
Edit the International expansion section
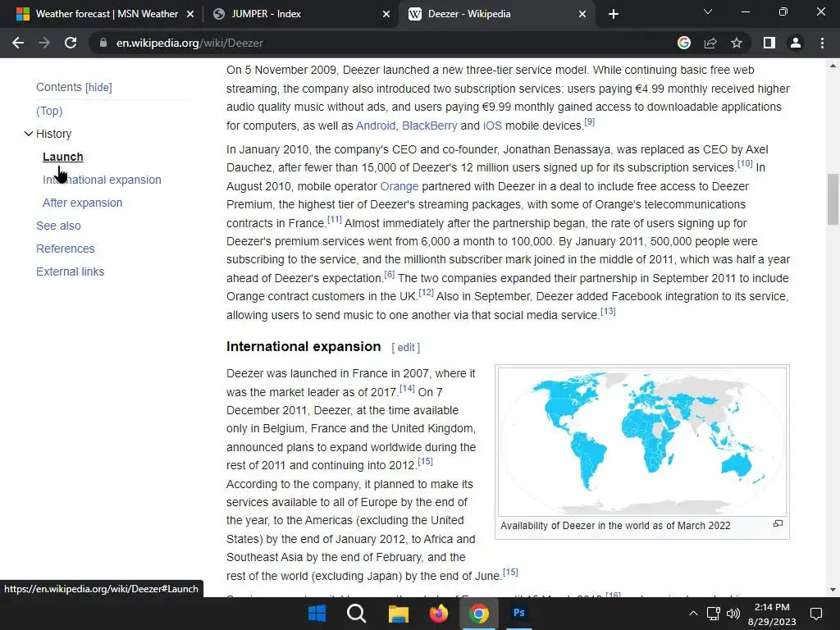coord(406,348)
